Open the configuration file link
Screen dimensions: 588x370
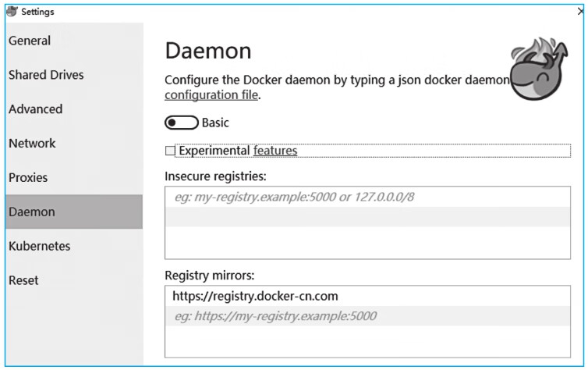point(211,95)
